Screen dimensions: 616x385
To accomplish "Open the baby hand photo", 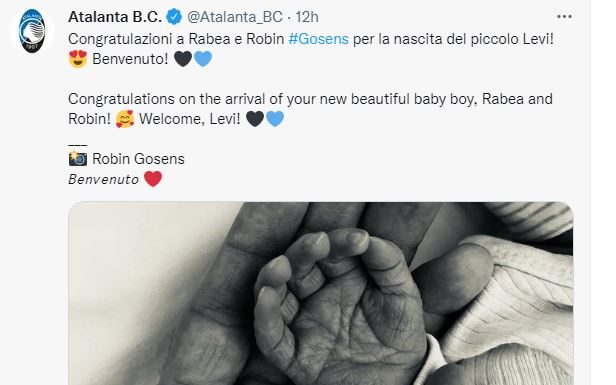I will click(x=321, y=293).
